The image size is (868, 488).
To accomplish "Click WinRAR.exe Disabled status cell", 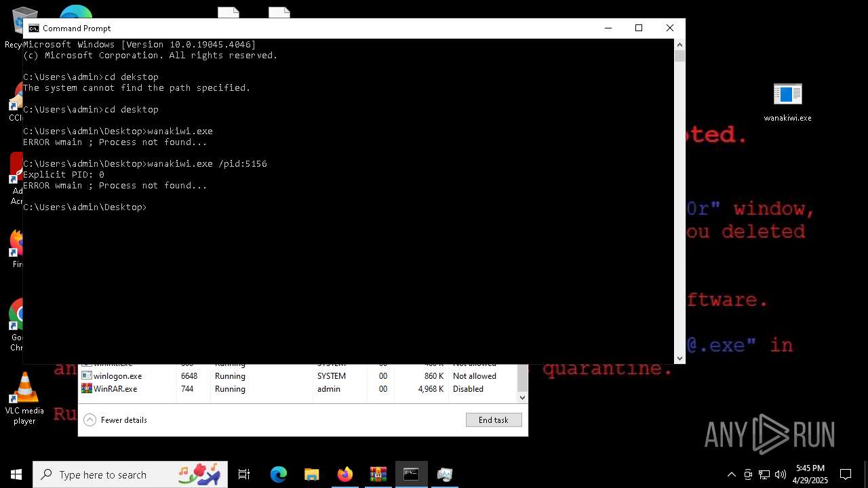I will pos(468,389).
